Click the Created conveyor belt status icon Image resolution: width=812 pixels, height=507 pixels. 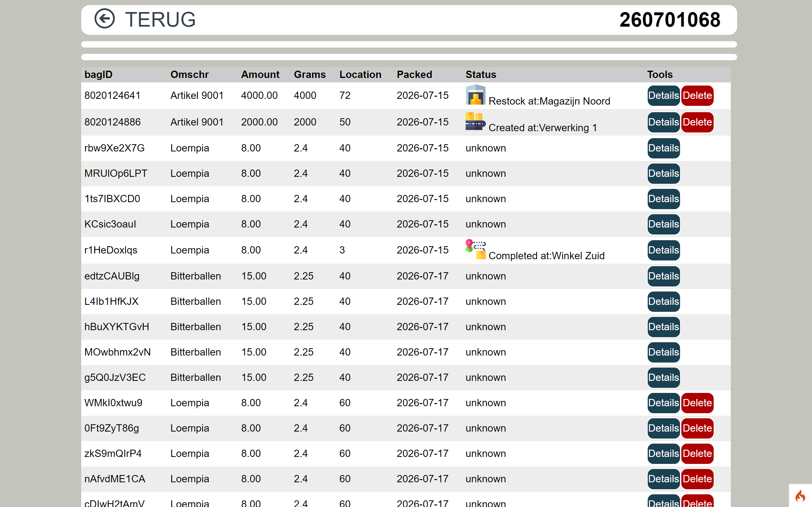coord(475,121)
